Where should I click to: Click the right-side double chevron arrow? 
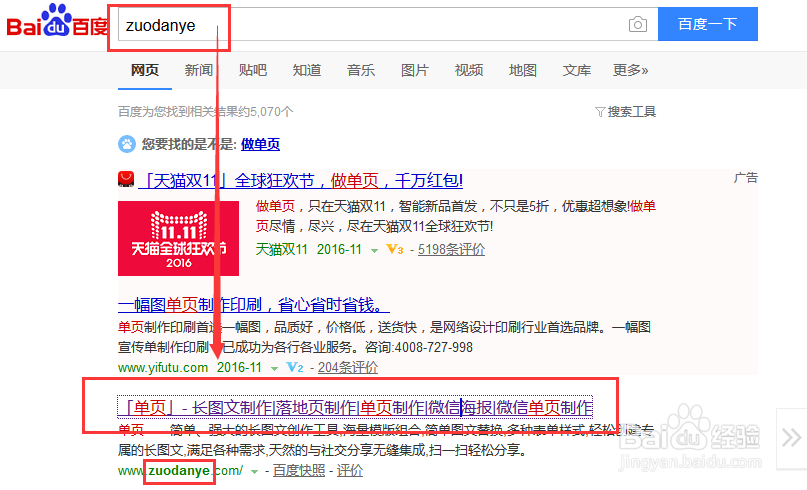tap(791, 438)
